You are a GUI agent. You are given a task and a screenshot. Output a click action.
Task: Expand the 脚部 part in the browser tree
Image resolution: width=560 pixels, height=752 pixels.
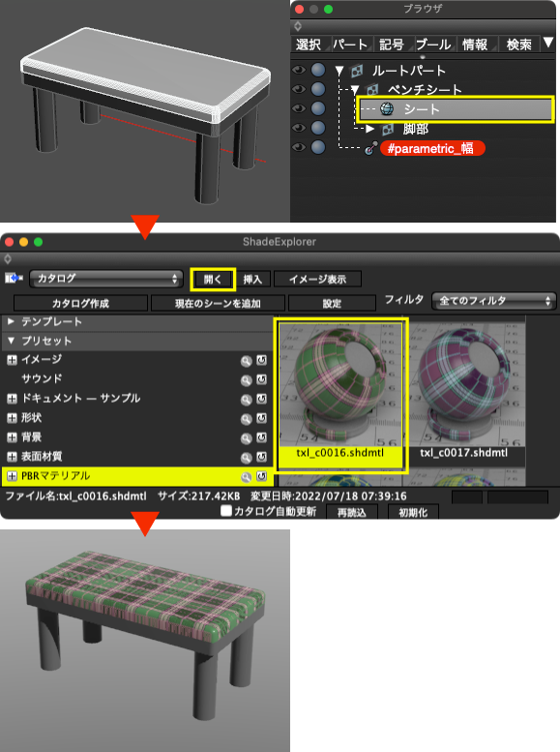coord(369,129)
